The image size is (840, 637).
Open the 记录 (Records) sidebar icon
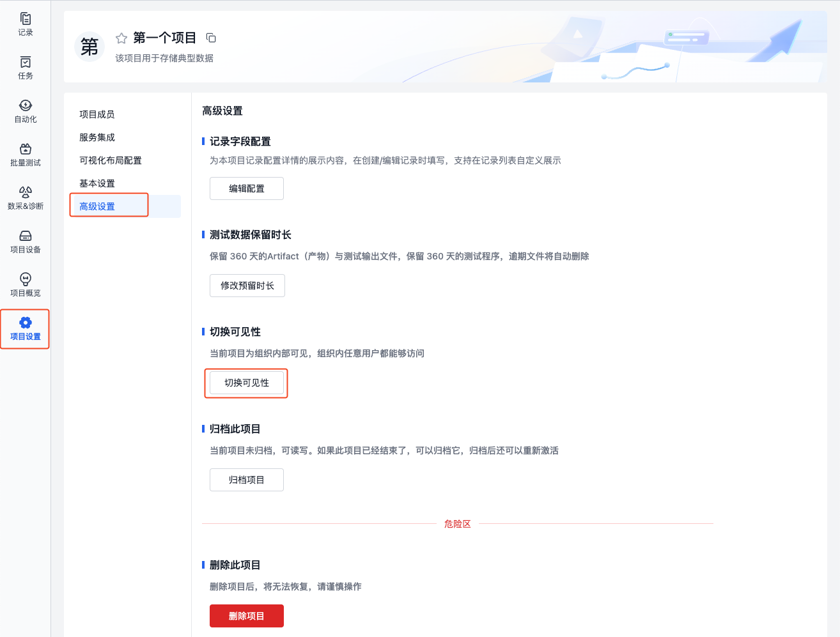click(26, 24)
